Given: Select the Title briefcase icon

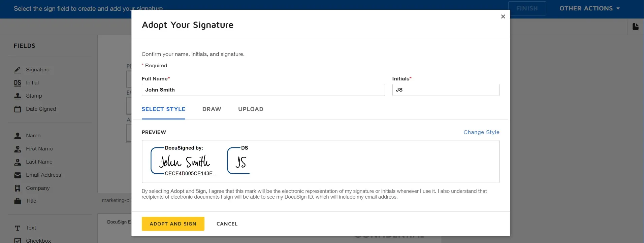Looking at the screenshot, I should point(18,201).
